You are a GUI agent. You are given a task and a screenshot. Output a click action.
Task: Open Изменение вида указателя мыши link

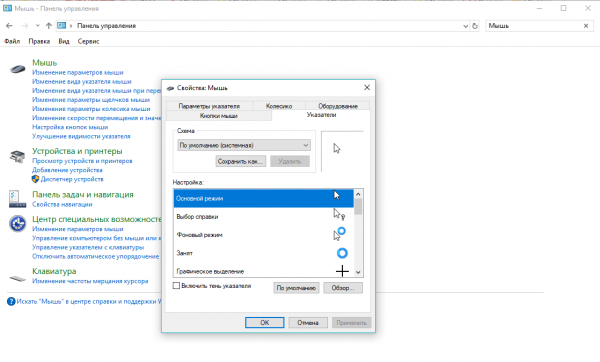pos(82,82)
